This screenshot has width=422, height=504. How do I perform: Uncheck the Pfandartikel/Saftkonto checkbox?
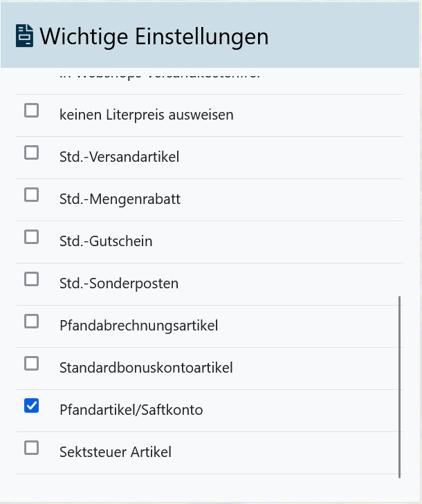pyautogui.click(x=31, y=405)
